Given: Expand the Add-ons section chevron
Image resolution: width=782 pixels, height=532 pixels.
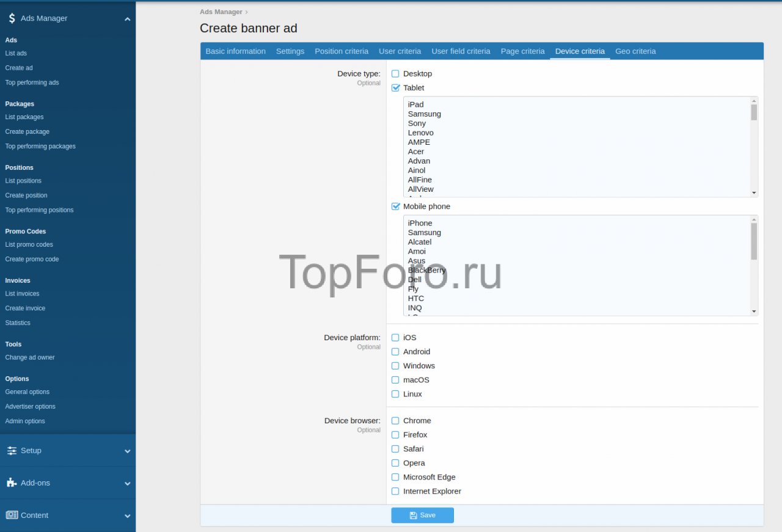Looking at the screenshot, I should [128, 484].
